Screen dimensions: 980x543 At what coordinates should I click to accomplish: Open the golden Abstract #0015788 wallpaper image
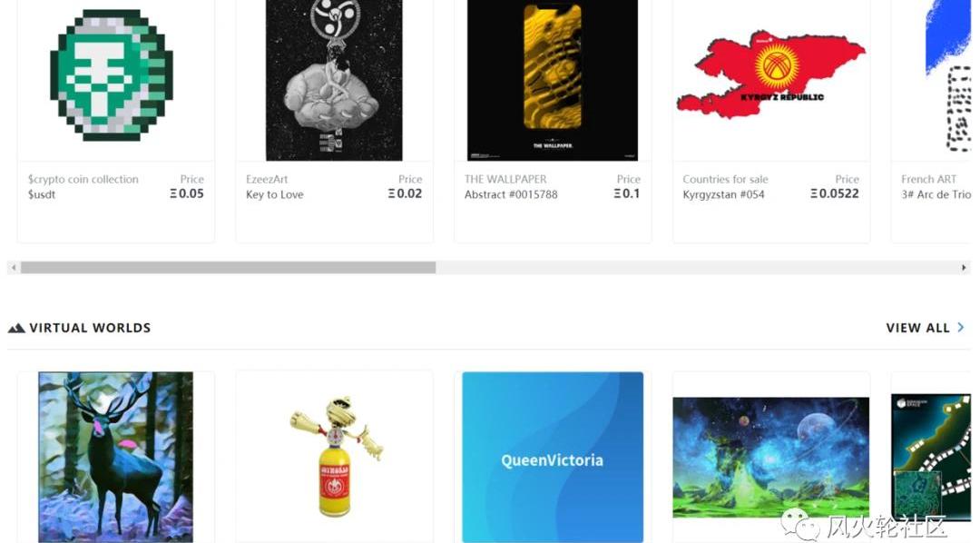tap(553, 80)
